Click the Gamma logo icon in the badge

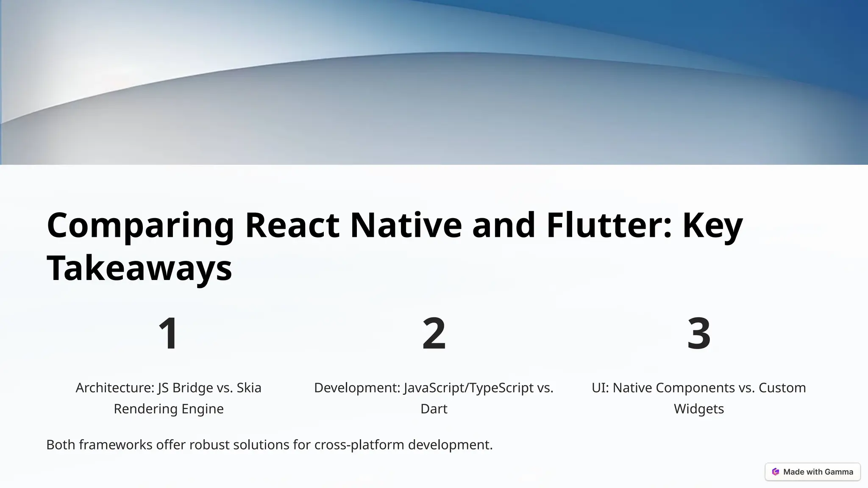coord(776,472)
